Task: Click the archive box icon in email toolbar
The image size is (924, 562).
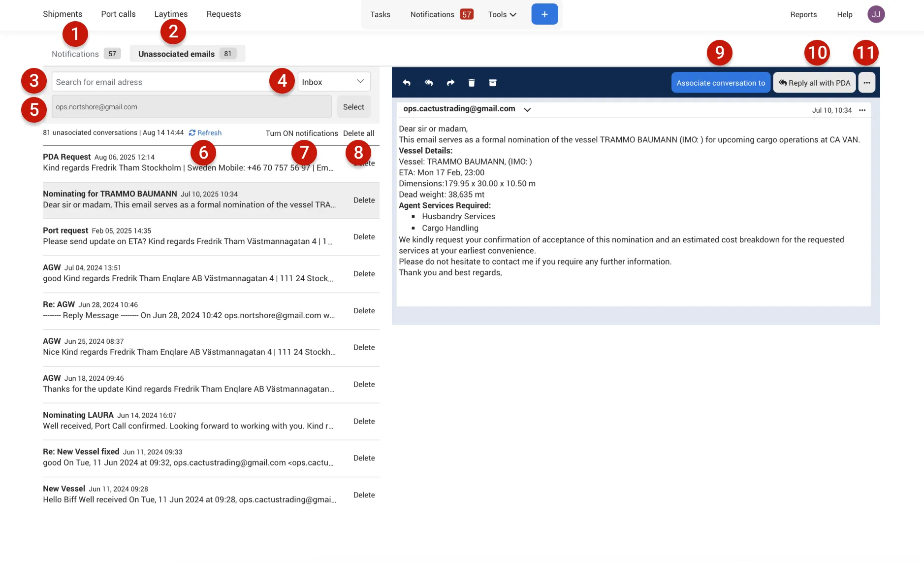Action: click(493, 83)
